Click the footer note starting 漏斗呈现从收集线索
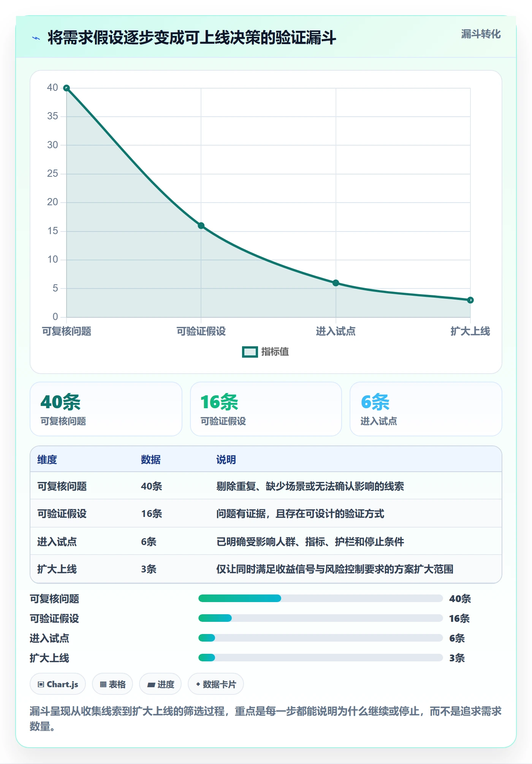The height and width of the screenshot is (764, 532). (x=266, y=719)
